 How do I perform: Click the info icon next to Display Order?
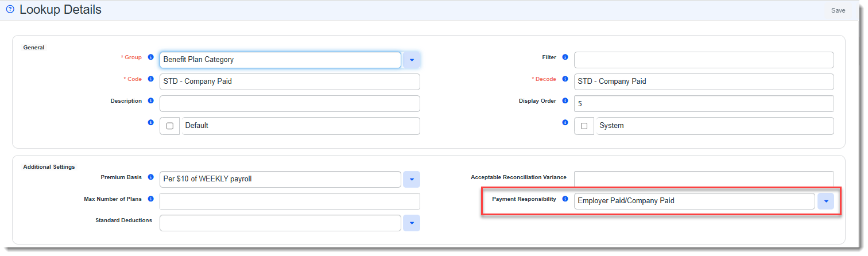[x=565, y=101]
